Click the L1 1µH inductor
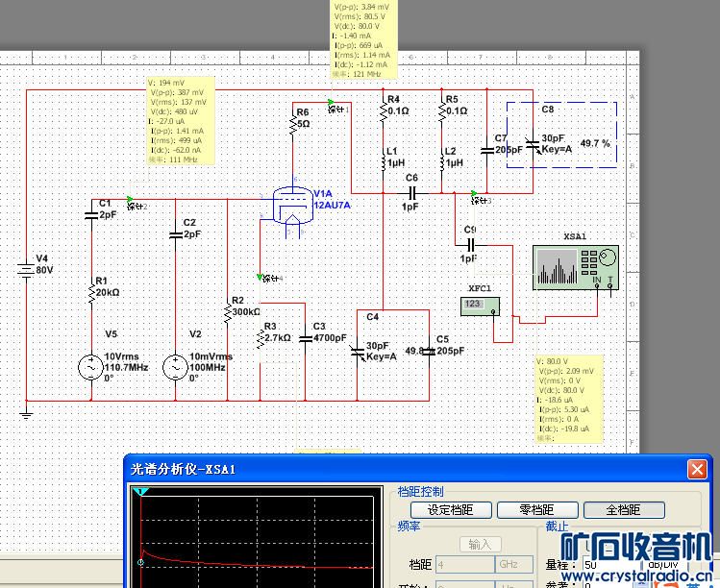Screen dimensions: 720x588 pos(383,161)
